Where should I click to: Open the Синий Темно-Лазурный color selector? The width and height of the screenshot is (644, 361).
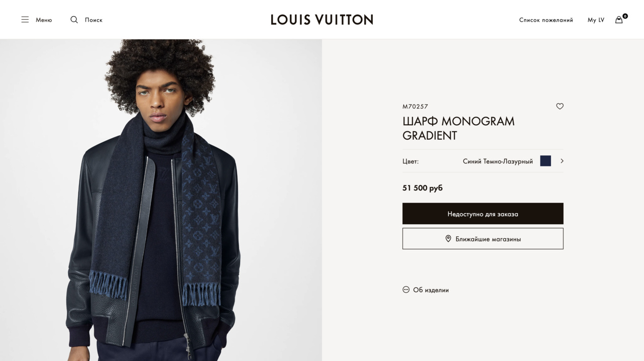tap(498, 161)
